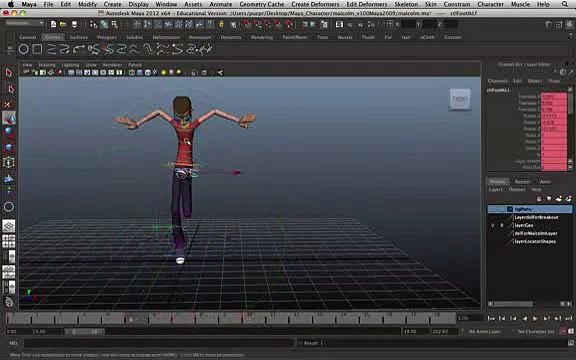This screenshot has height=360, width=576.
Task: Toggle textured display in panel toolbar
Action: [x=155, y=72]
